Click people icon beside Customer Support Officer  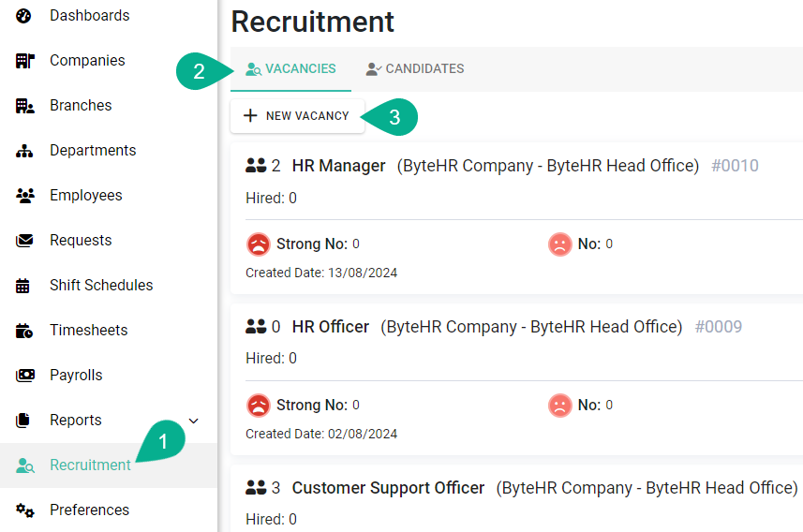256,487
